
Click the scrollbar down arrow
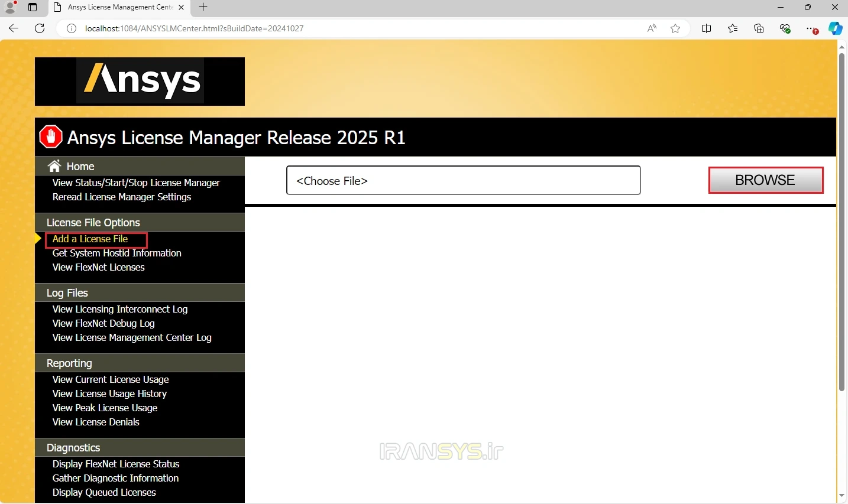[841, 495]
